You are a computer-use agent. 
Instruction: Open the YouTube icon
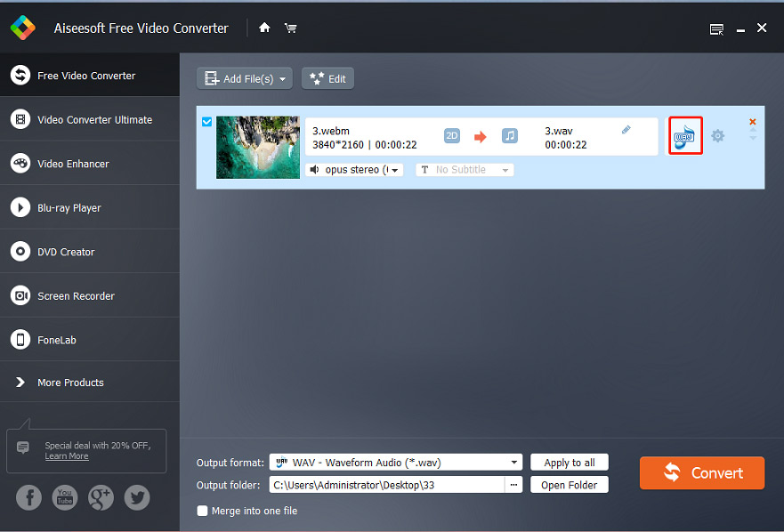pyautogui.click(x=65, y=497)
